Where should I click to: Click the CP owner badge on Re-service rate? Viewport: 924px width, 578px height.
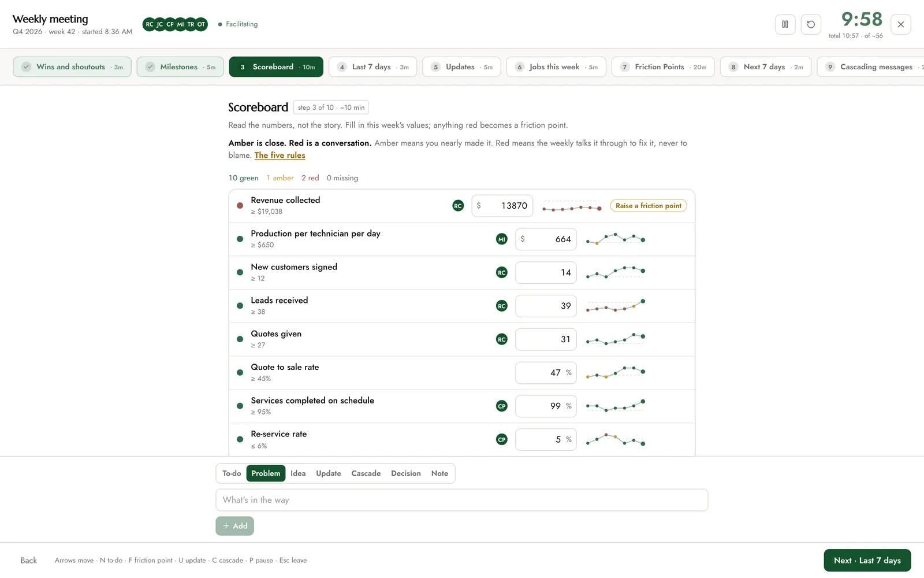[x=502, y=440]
